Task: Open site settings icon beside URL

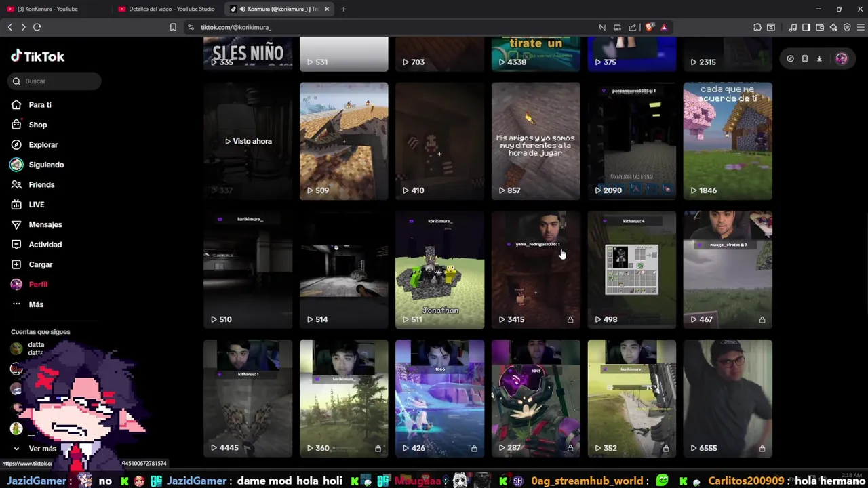Action: [191, 27]
